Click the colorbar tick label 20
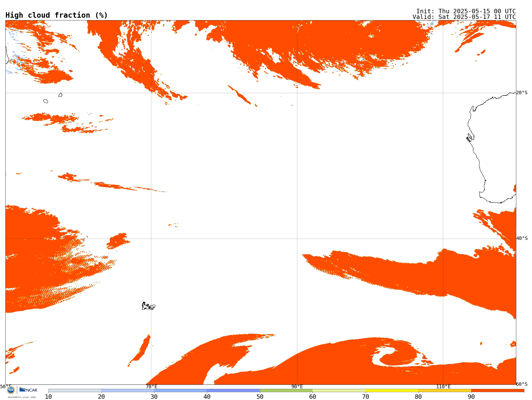 [101, 397]
